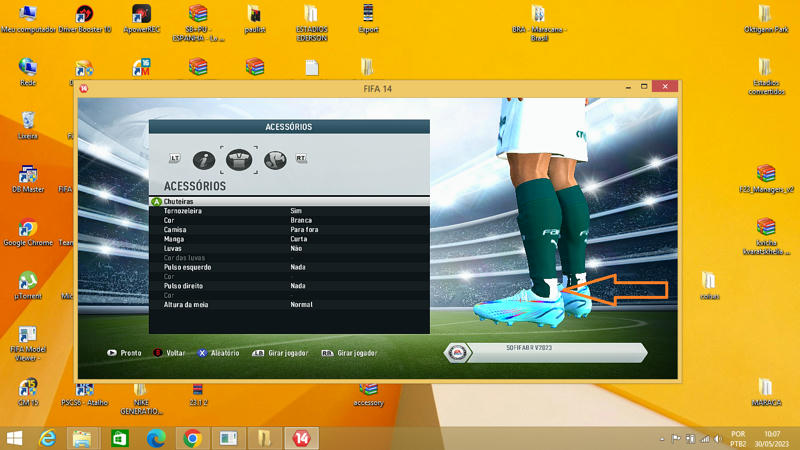Open the Windows Start button
The width and height of the screenshot is (800, 450).
point(14,438)
